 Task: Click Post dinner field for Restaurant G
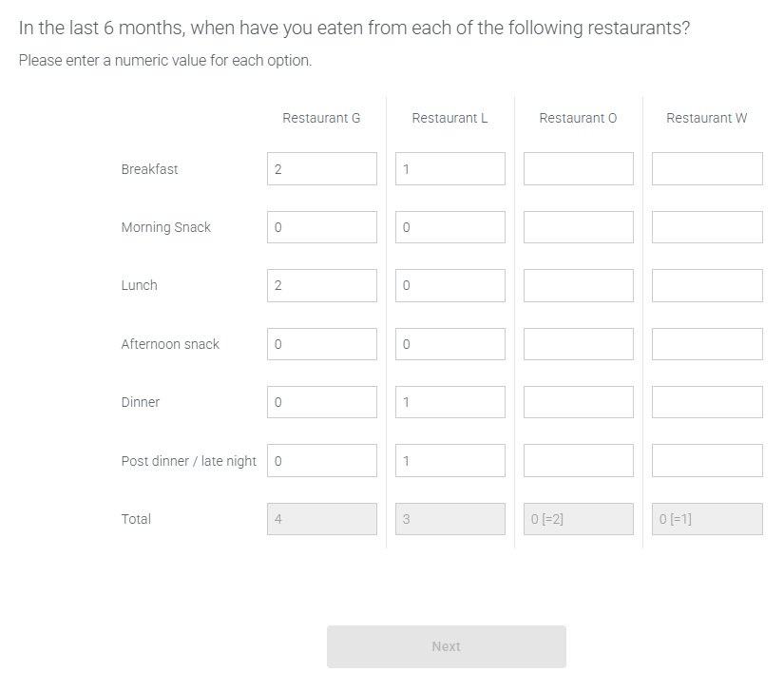tap(321, 461)
